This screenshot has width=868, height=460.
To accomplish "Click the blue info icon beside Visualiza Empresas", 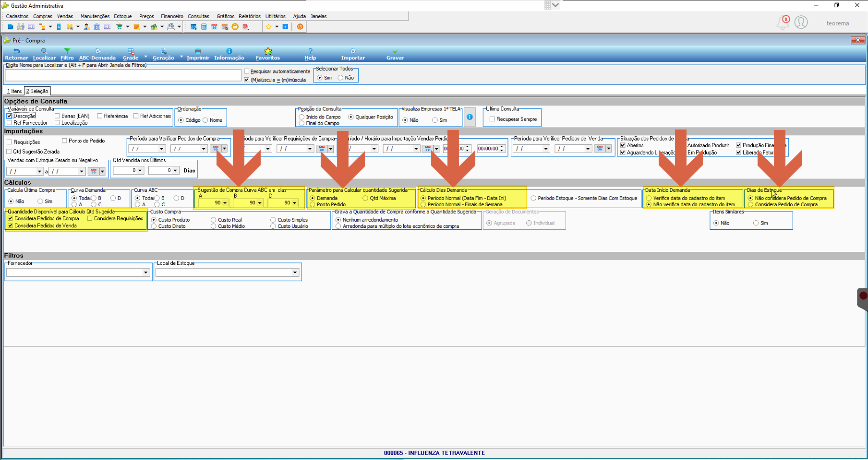I will (470, 117).
